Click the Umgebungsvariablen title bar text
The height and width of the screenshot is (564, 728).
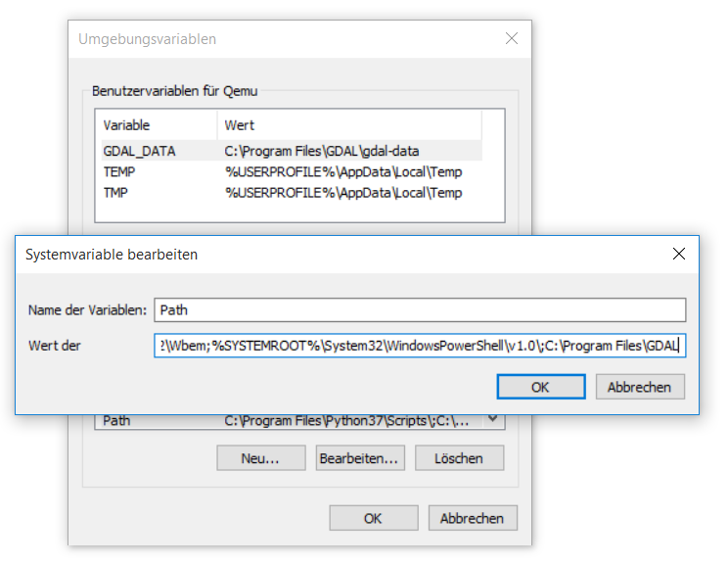148,39
